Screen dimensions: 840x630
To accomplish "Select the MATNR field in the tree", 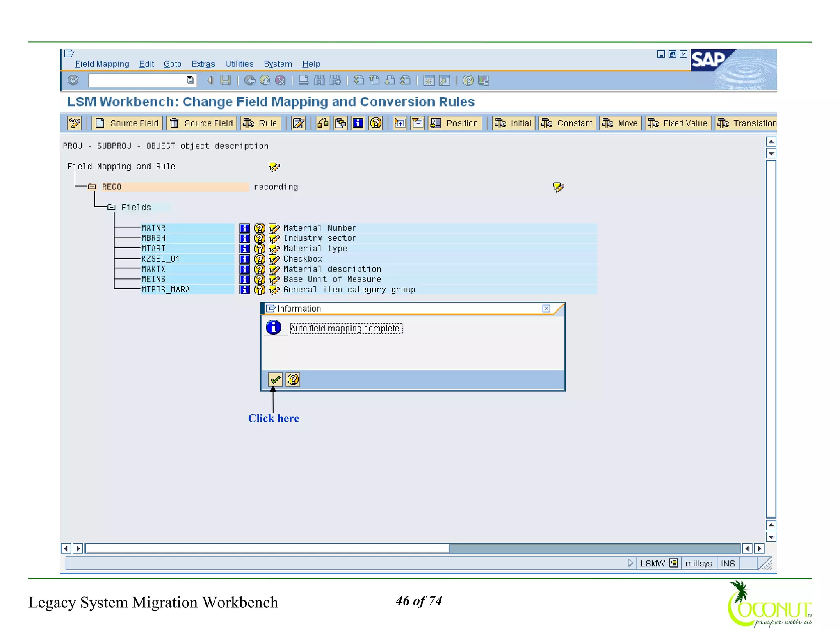I will [x=187, y=228].
